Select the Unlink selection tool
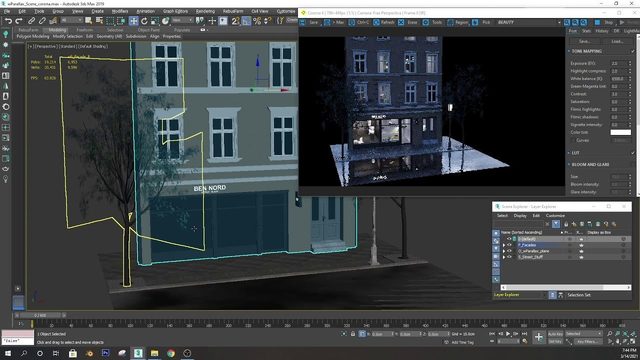Viewport: 640px width, 360px height. 42,20
